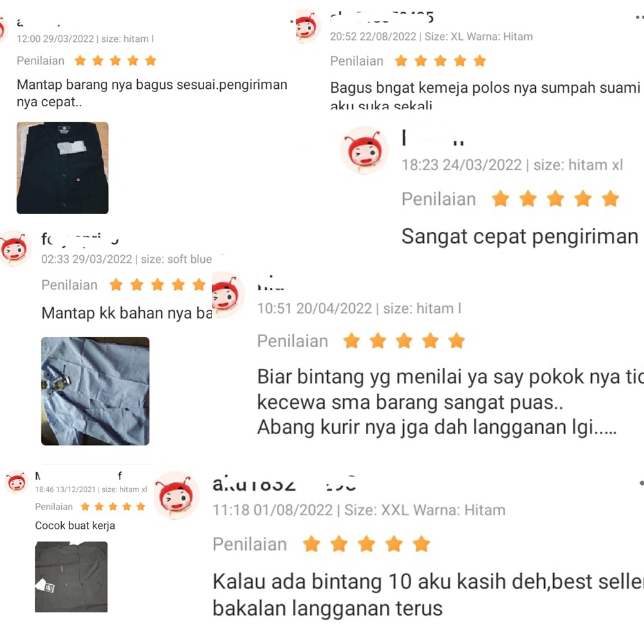This screenshot has width=644, height=644.
Task: Open the soft blue shirt review photo
Action: tap(95, 391)
